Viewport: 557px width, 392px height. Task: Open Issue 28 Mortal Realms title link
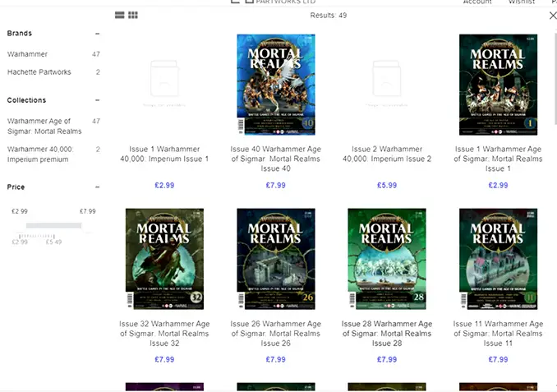(x=387, y=334)
